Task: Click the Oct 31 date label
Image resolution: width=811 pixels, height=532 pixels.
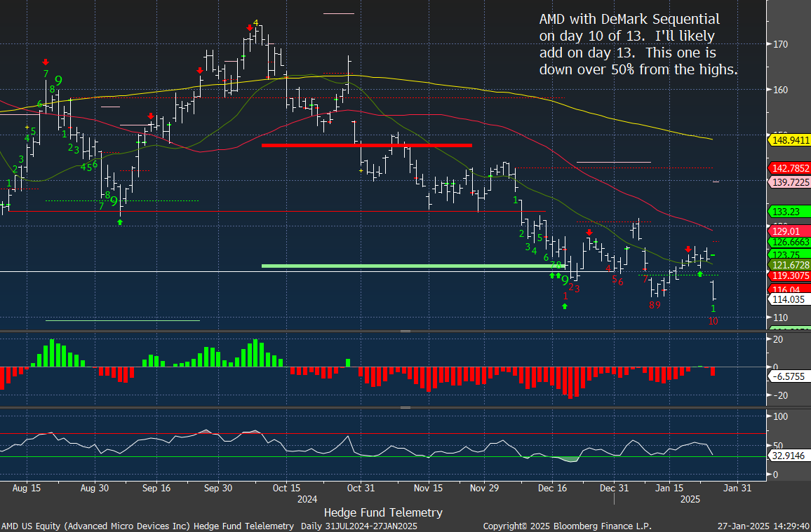Action: [361, 488]
